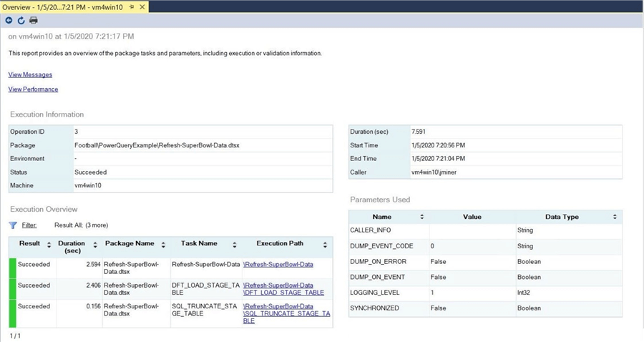Print the report using the printer icon
This screenshot has height=342, width=644.
tap(33, 21)
